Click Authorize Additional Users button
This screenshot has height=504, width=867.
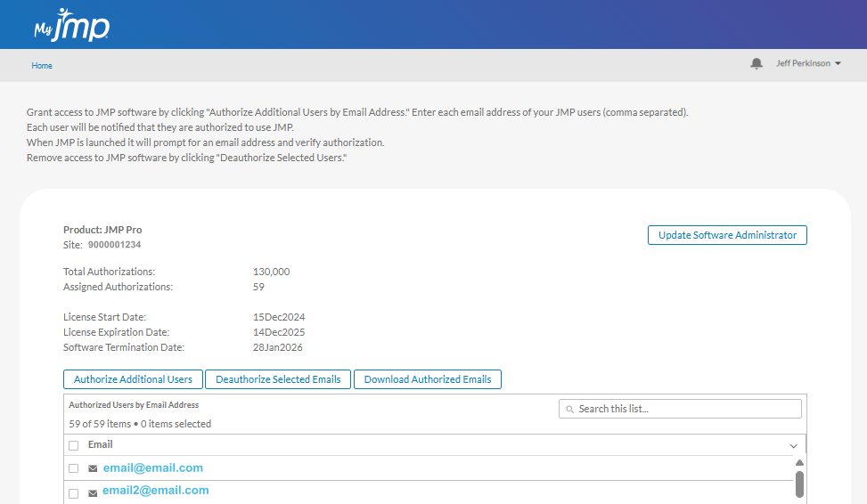134,379
